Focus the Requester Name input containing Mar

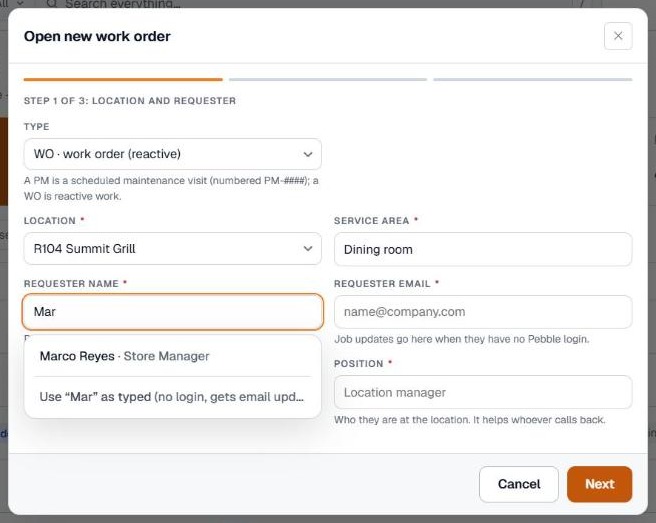172,312
